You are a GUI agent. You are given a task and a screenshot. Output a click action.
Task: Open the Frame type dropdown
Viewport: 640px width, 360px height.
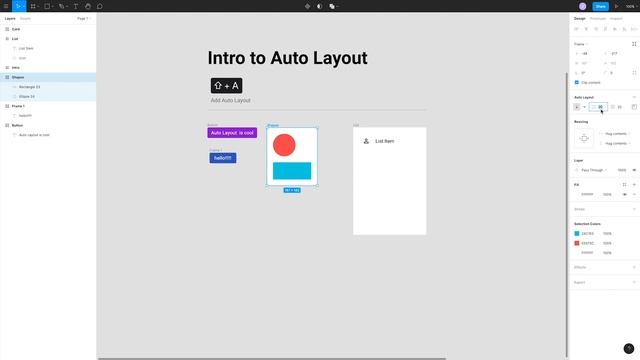(580, 44)
